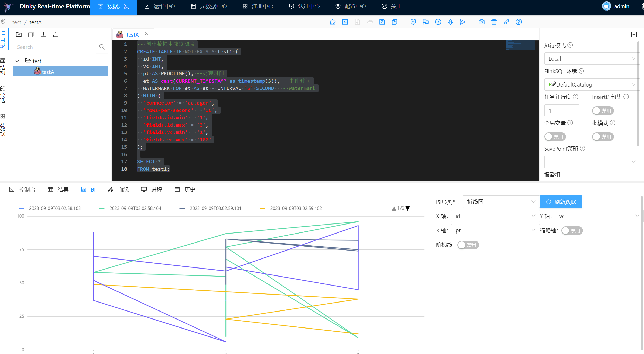This screenshot has height=354, width=644.
Task: Open the 元数据中心 top menu
Action: point(209,6)
